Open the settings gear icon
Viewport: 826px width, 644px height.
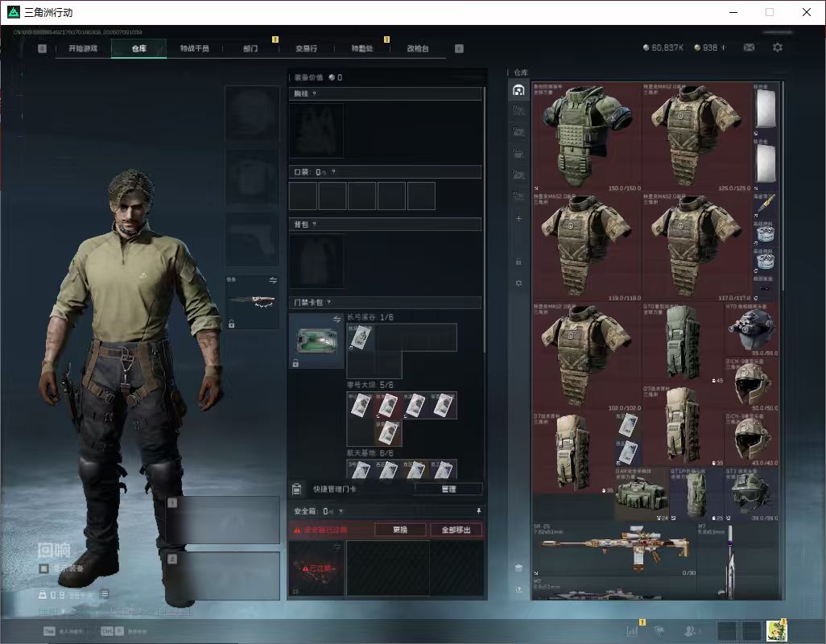(x=778, y=47)
